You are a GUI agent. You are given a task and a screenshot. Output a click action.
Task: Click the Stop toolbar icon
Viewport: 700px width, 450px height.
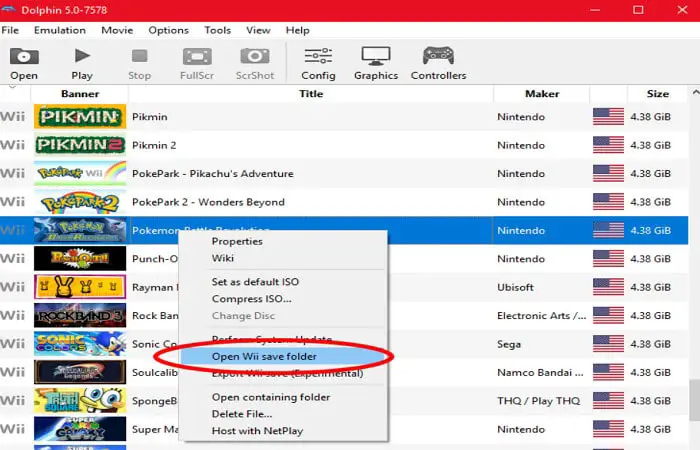pos(139,56)
